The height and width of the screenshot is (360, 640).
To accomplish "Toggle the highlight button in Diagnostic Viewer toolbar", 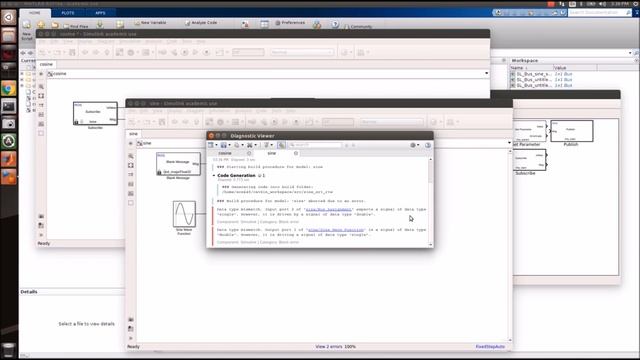I will click(x=281, y=145).
